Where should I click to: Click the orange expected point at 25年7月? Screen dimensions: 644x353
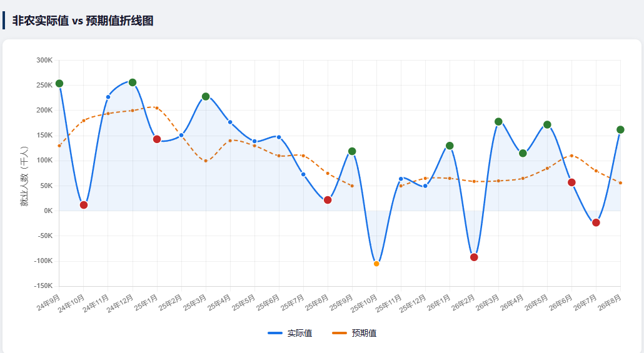tap(303, 156)
